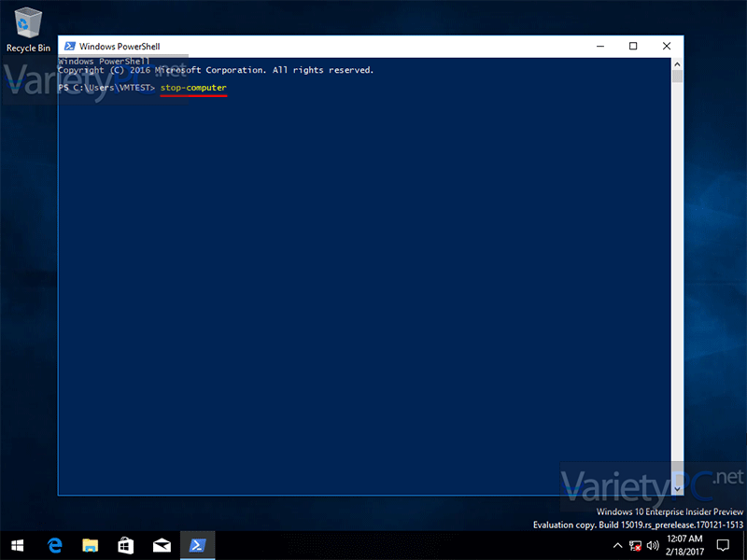Click the PowerShell icon in the title bar
The width and height of the screenshot is (747, 560).
[69, 46]
